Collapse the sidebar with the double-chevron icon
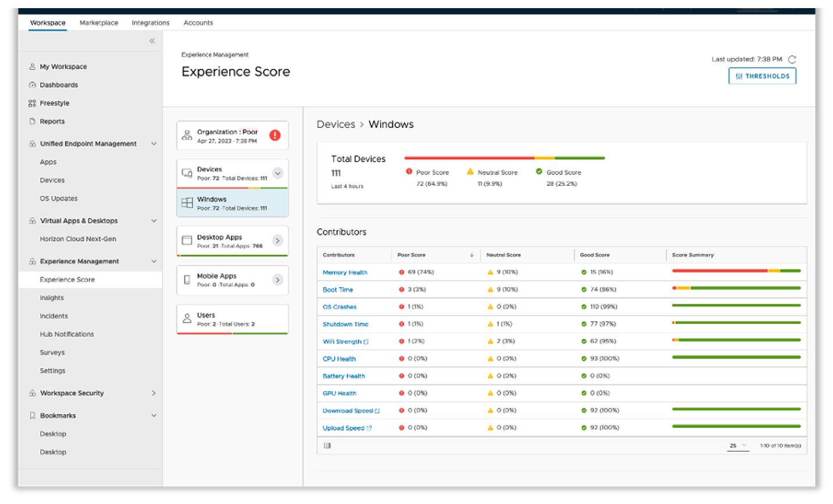Image resolution: width=833 pixels, height=504 pixels. pos(152,41)
